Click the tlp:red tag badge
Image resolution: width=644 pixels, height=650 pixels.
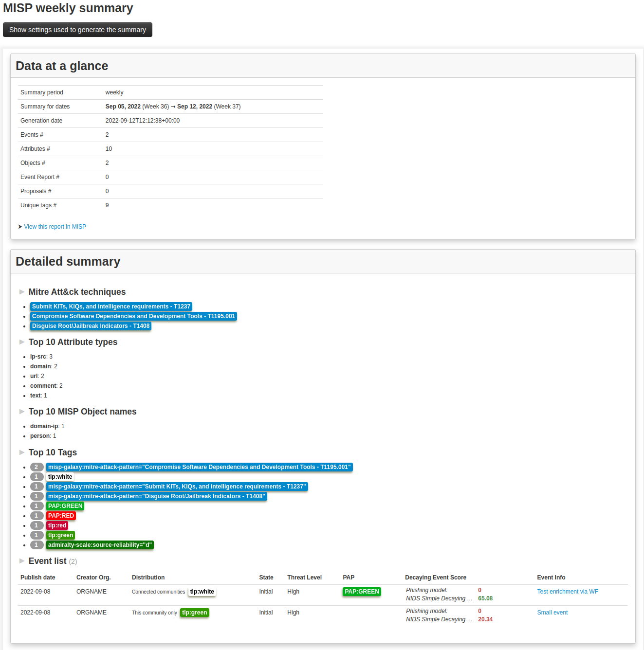coord(57,525)
